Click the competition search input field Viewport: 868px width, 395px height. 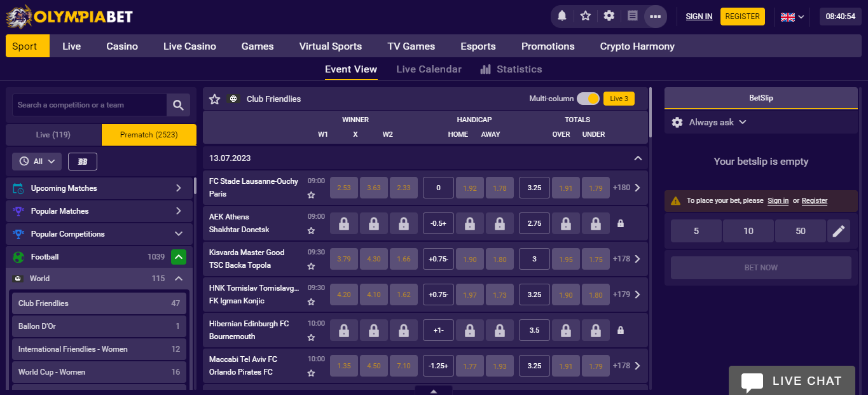[x=89, y=105]
